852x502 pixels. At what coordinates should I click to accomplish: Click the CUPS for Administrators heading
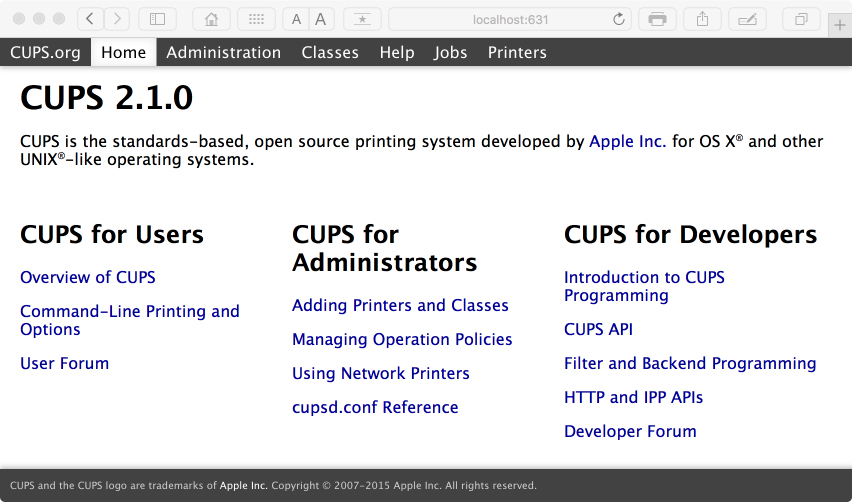384,248
